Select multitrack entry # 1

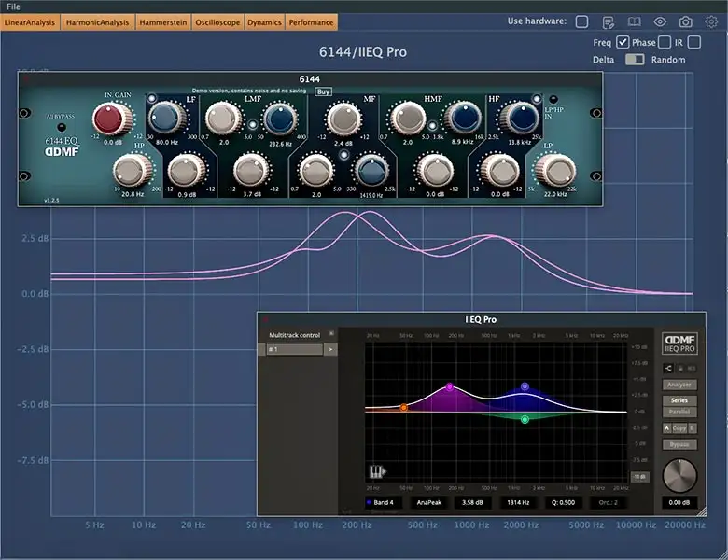tap(294, 349)
